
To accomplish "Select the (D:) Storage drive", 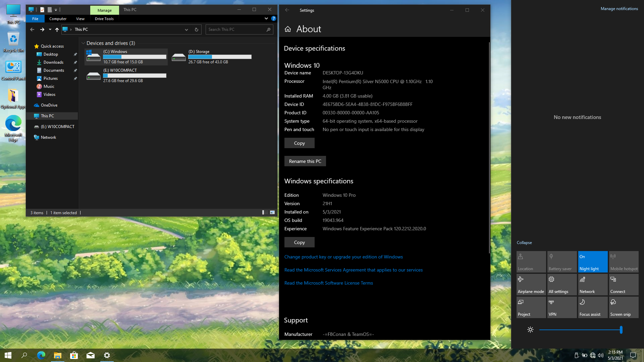I will click(212, 57).
